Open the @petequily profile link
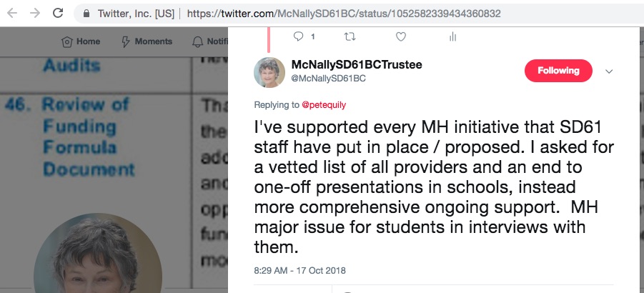 (325, 104)
